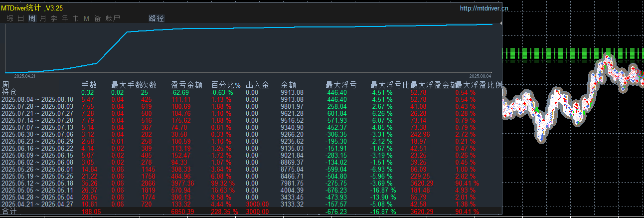Viewport: 644px width, 218px height.
Task: Select the 周 weekly tab
Action: pos(32,18)
